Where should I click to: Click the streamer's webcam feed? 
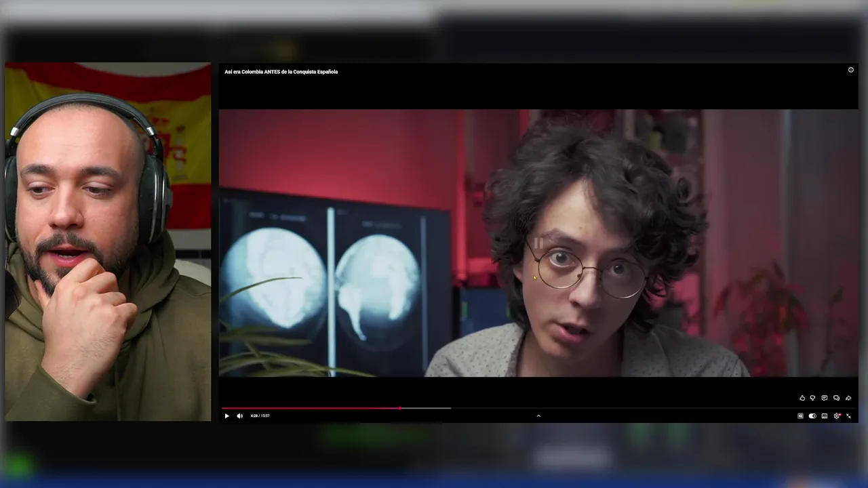[108, 242]
